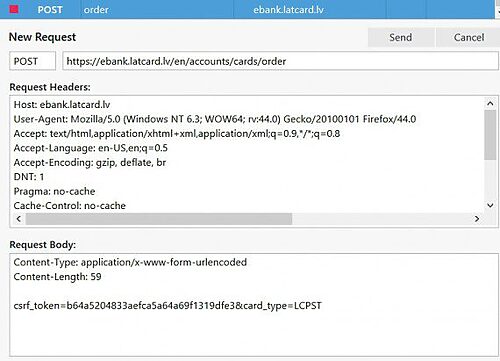
Task: Click the User-Agent header line
Action: tap(215, 119)
